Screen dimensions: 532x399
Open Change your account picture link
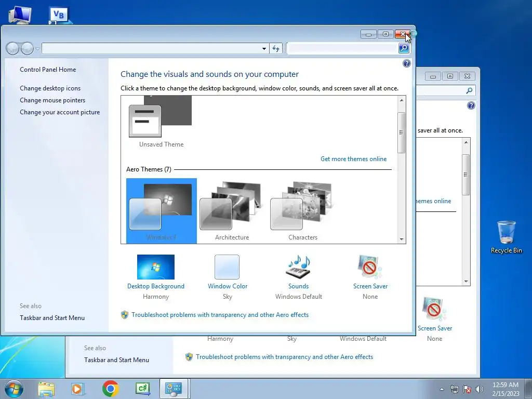60,112
